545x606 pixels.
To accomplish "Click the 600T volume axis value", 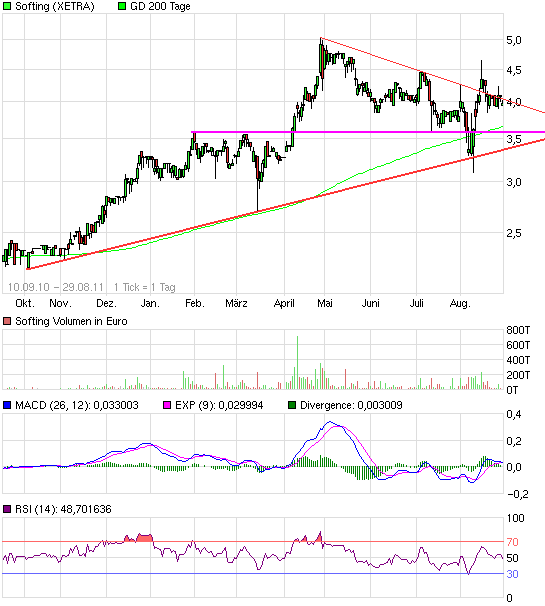I will 518,345.
